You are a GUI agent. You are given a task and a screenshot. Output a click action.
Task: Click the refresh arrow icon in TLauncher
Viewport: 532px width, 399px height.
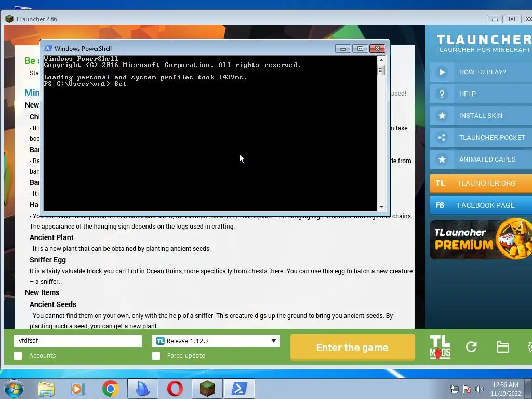[471, 347]
